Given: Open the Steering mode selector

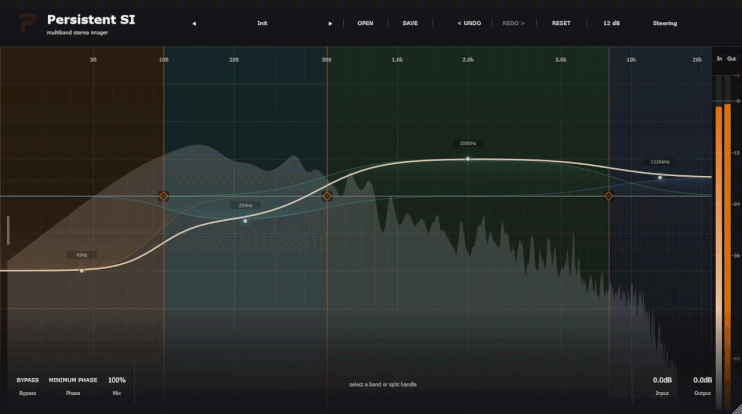Looking at the screenshot, I should [665, 23].
